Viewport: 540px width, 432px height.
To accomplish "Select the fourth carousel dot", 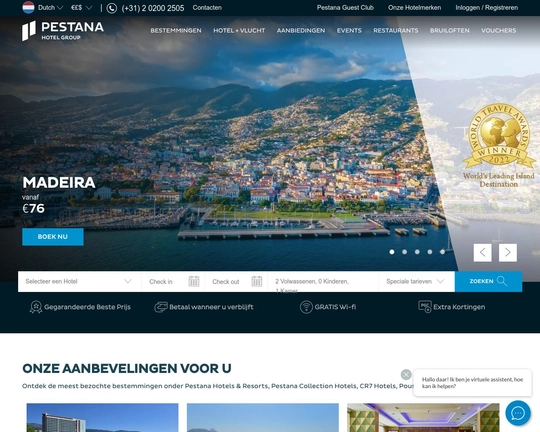I will coord(430,252).
